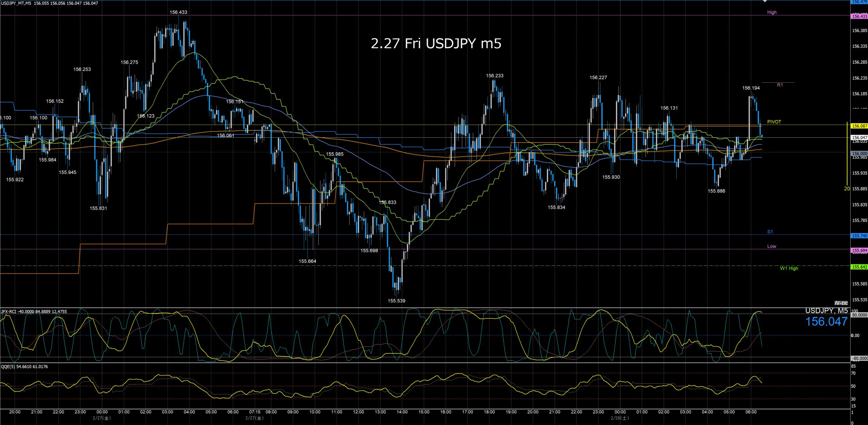This screenshot has height=425, width=868.
Task: Click the pink 155.694 price tag
Action: coord(859,250)
